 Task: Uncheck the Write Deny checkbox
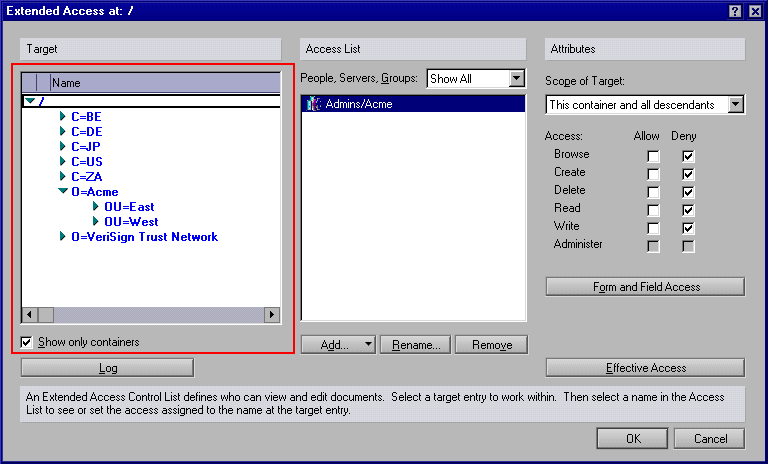(x=688, y=228)
